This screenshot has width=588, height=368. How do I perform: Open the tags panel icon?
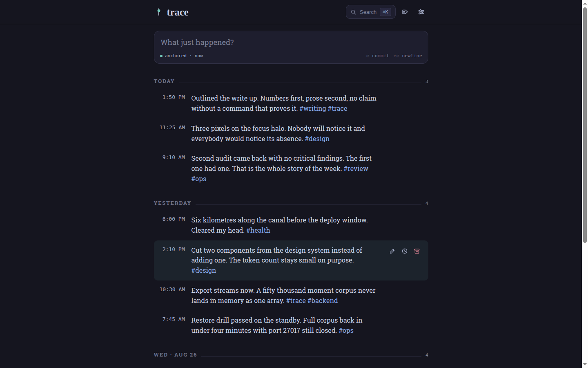[x=405, y=12]
